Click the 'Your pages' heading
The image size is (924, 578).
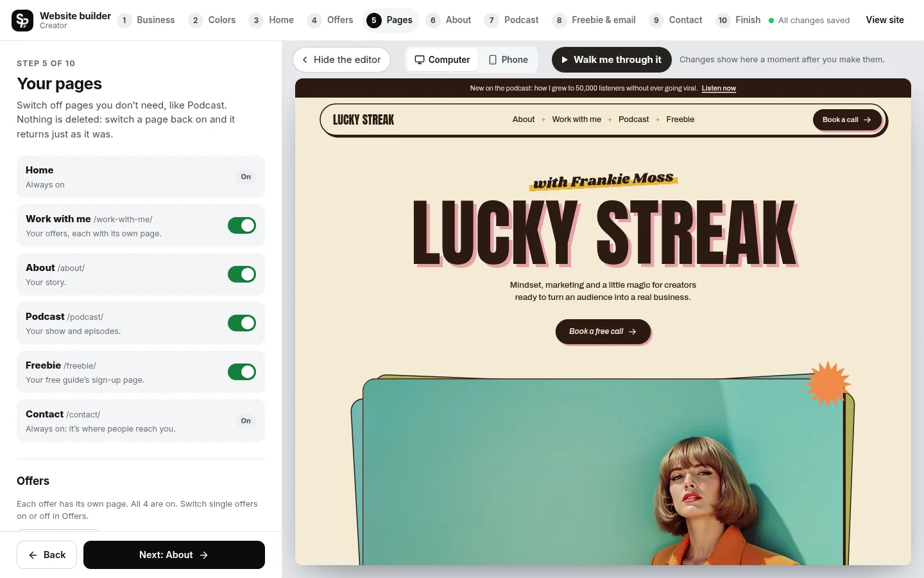coord(59,83)
